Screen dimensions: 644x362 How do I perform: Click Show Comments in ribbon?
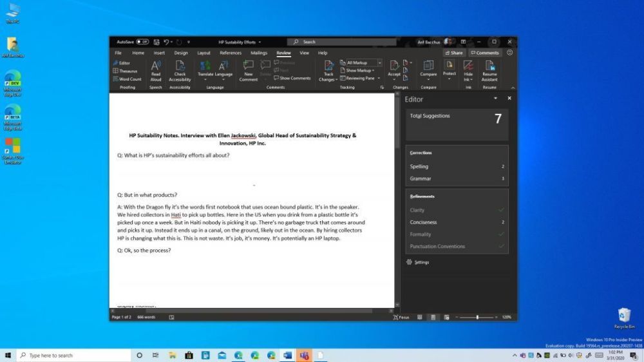292,78
